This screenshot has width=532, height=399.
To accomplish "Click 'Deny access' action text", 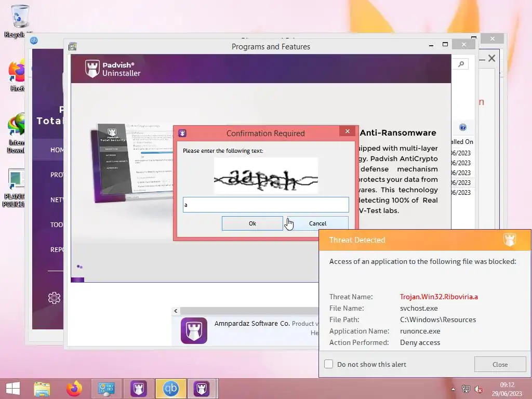I will point(420,343).
